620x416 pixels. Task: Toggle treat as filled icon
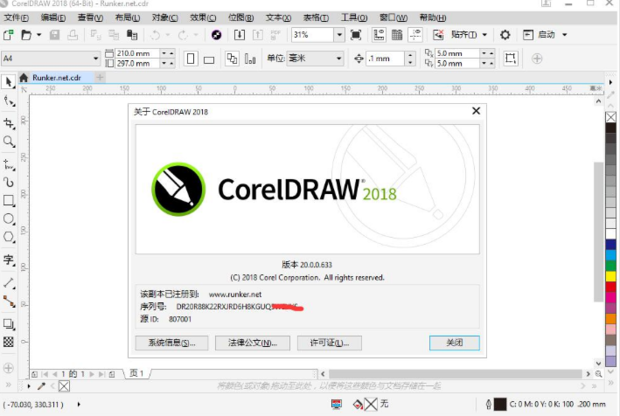tap(510, 59)
